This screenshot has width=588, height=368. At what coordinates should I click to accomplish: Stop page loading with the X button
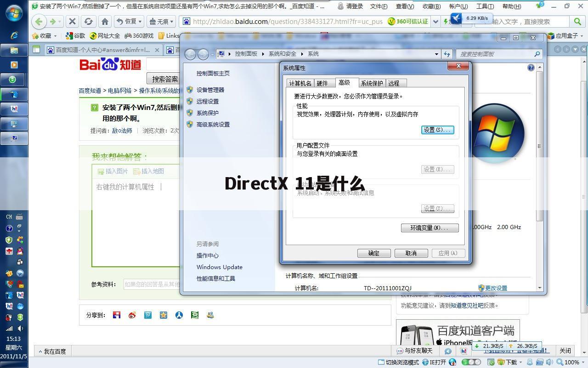tap(72, 21)
